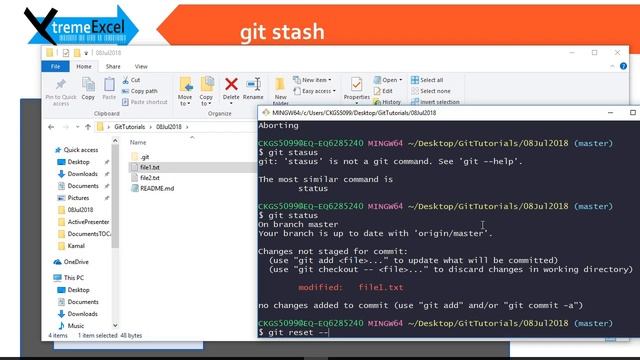This screenshot has height=360, width=640.
Task: Click GitTutorials in the address bar
Action: pyautogui.click(x=129, y=127)
